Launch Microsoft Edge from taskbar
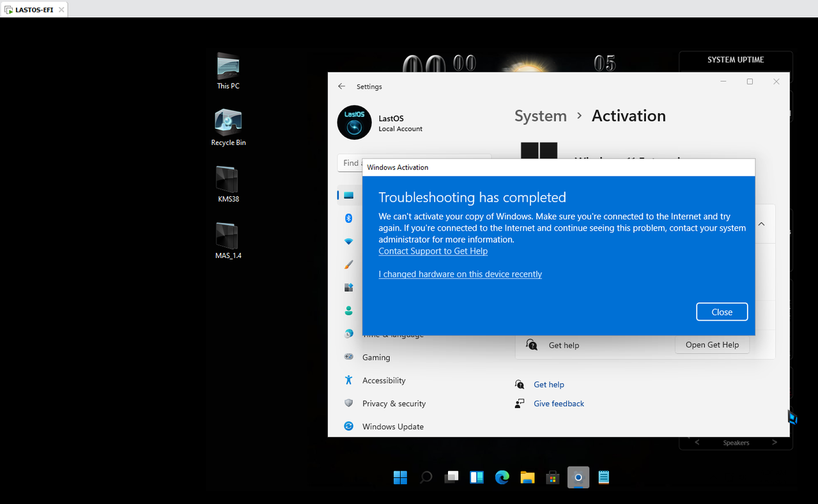Image resolution: width=818 pixels, height=504 pixels. (x=502, y=477)
